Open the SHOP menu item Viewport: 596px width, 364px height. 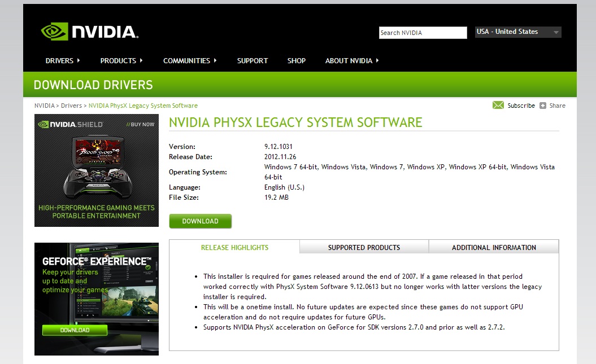pyautogui.click(x=297, y=61)
